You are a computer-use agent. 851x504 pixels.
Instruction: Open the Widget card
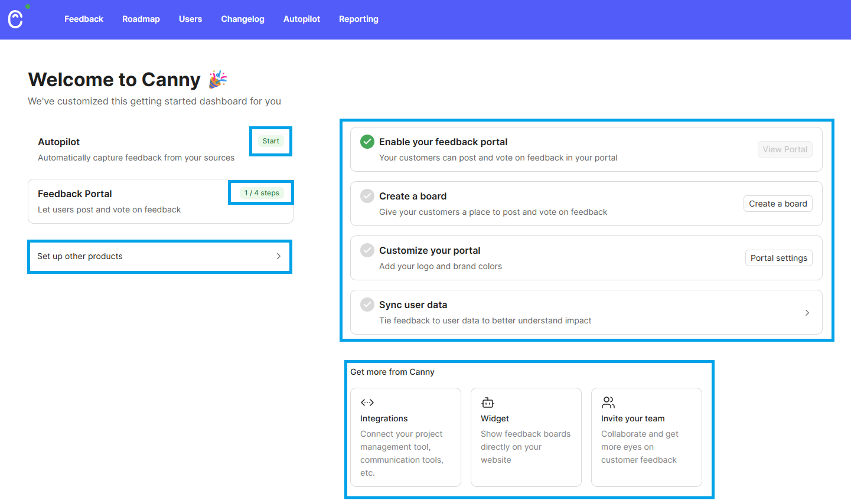(526, 437)
